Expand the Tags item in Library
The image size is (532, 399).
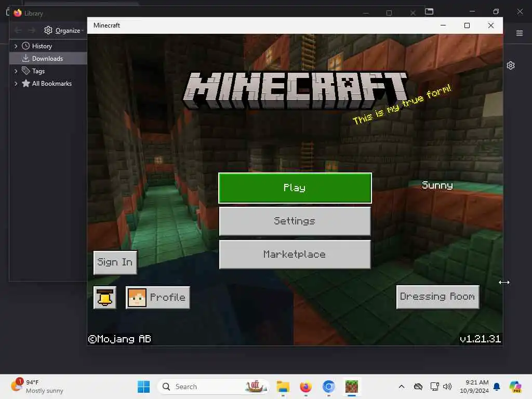(x=16, y=71)
